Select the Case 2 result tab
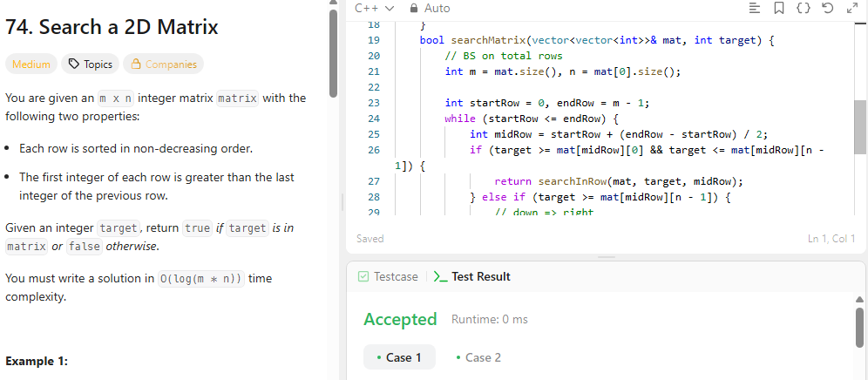Viewport: 868px width, 380px height. pos(478,357)
